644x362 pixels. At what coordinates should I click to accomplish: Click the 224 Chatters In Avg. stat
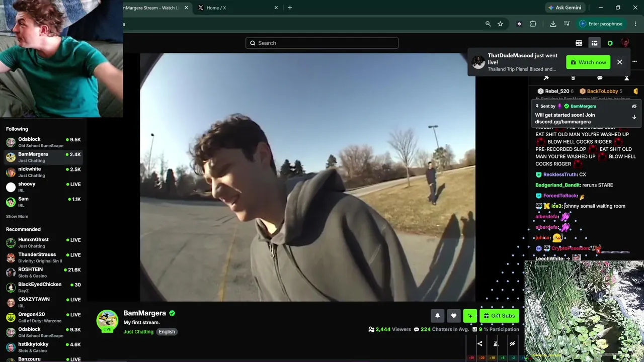pyautogui.click(x=441, y=329)
